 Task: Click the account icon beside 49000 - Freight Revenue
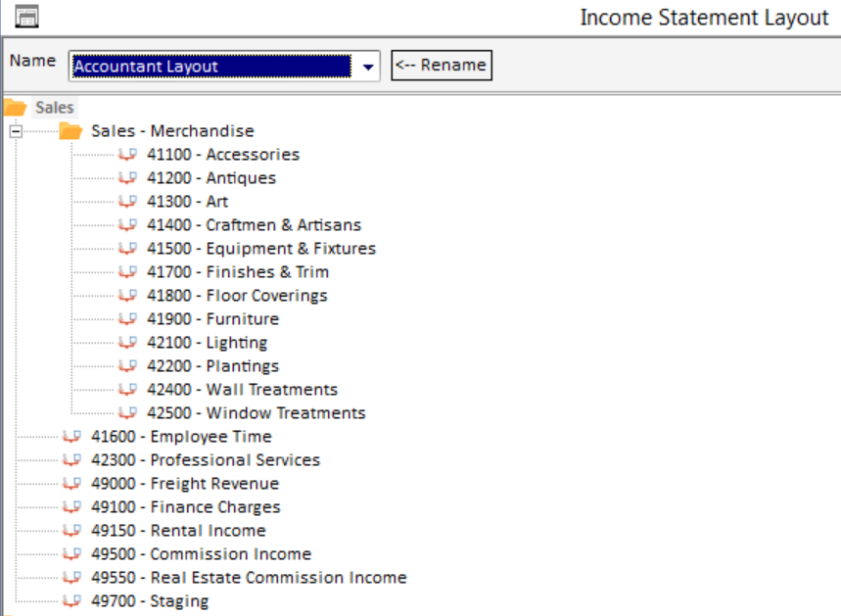pos(71,484)
